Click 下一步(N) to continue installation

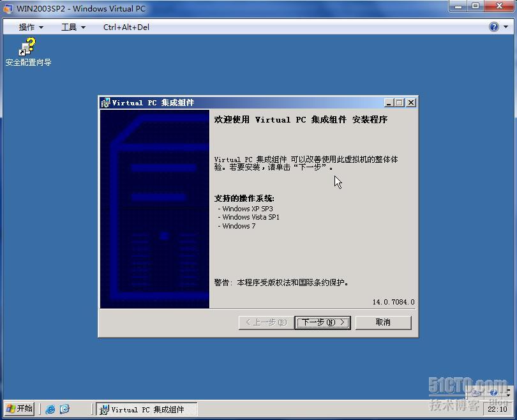click(x=322, y=322)
